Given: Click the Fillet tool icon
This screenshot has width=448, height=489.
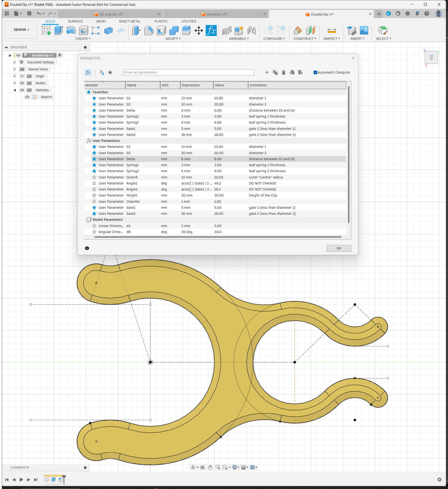Looking at the screenshot, I should (x=149, y=31).
